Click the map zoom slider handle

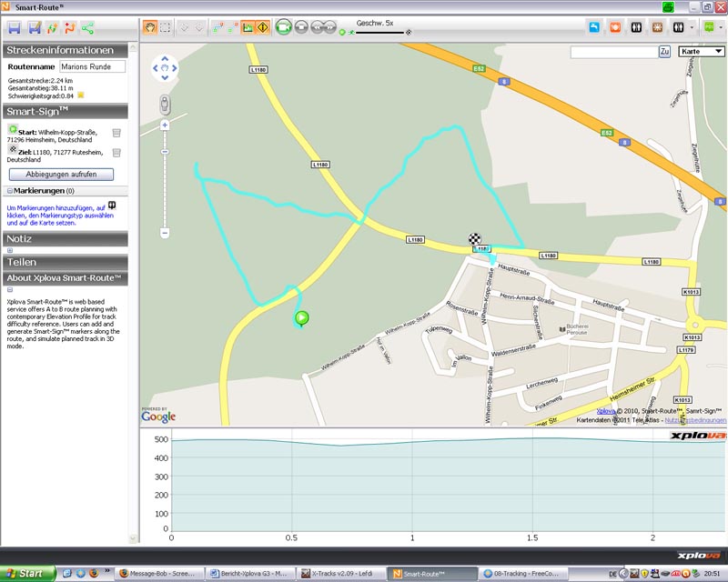(165, 152)
